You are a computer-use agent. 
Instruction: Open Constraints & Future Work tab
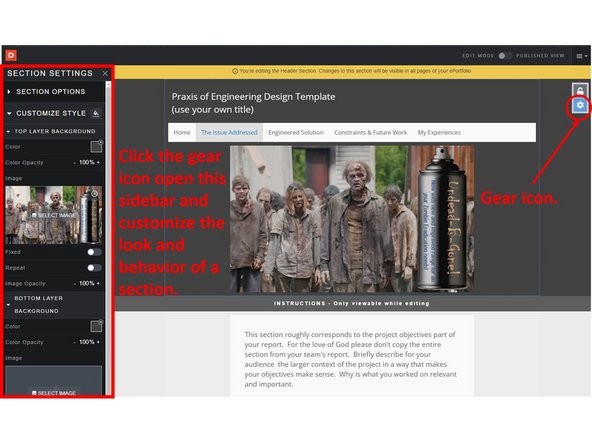370,133
